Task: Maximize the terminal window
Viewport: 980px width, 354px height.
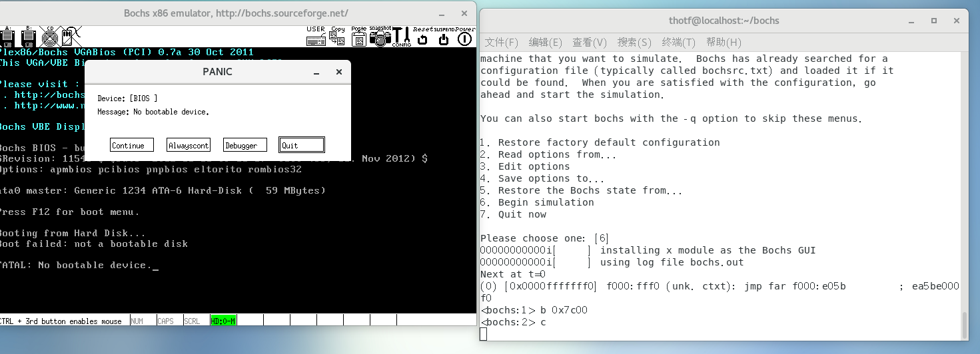Action: (935, 21)
